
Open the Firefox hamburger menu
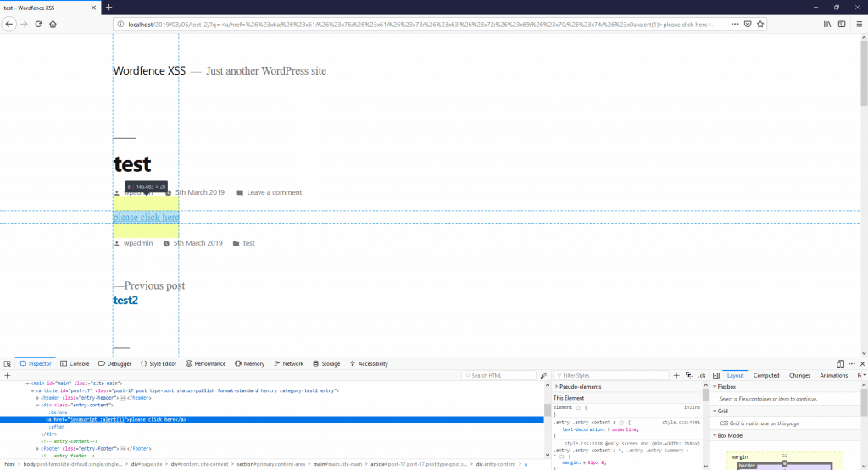(x=860, y=25)
